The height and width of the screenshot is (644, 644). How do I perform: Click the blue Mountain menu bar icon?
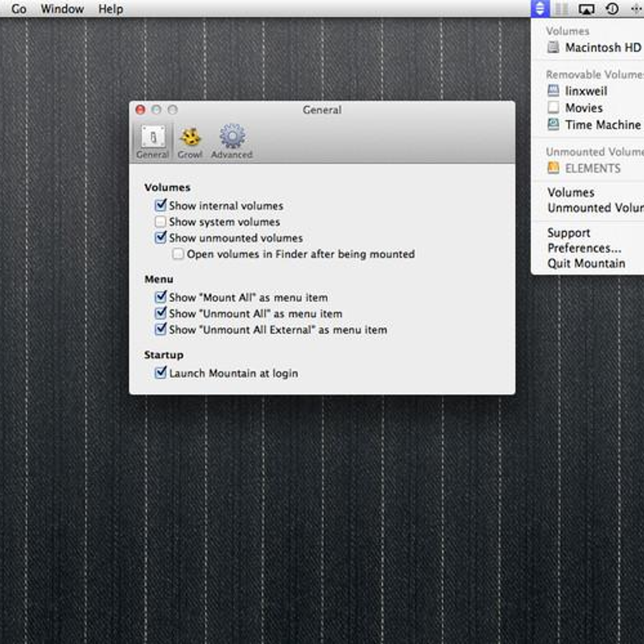[539, 8]
